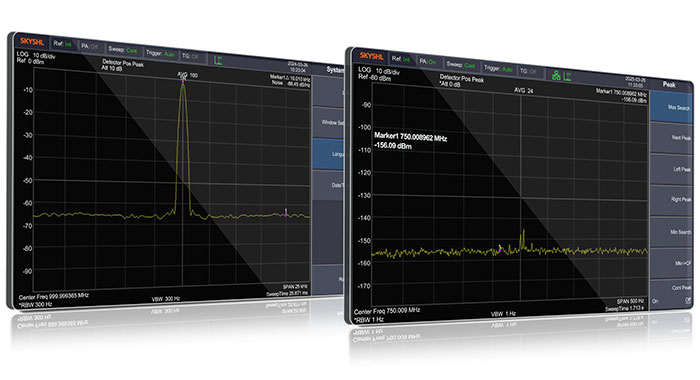Click trace status icon on left screen
The image size is (700, 380).
tap(218, 60)
